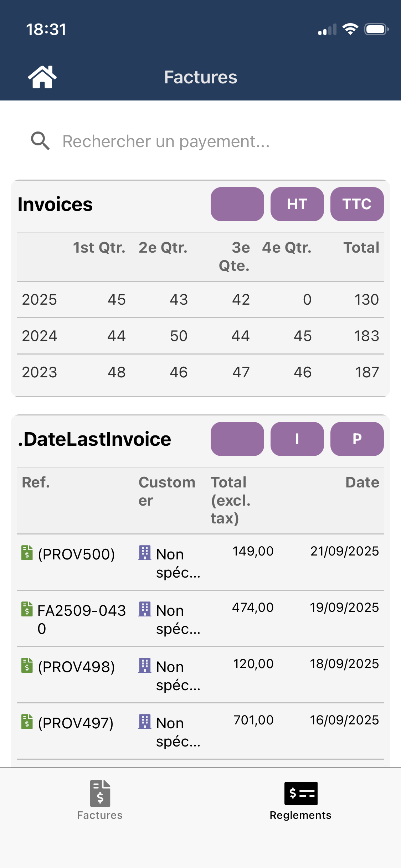The image size is (401, 868).
Task: Click the building icon in PROV498 row
Action: (145, 665)
